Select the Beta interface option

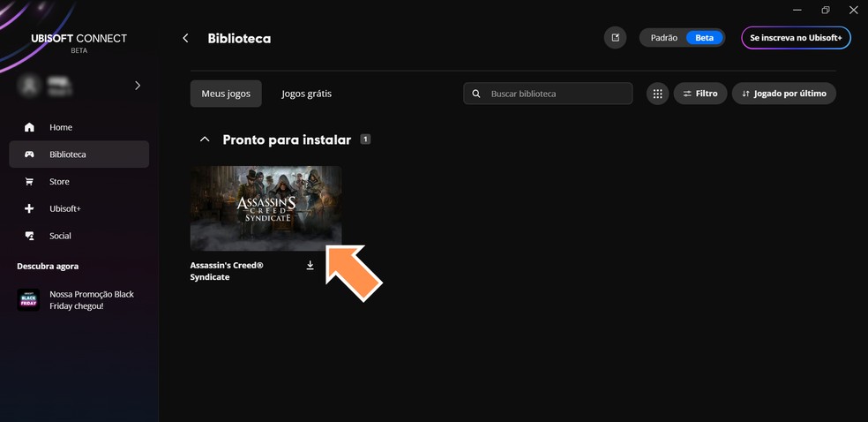(704, 38)
